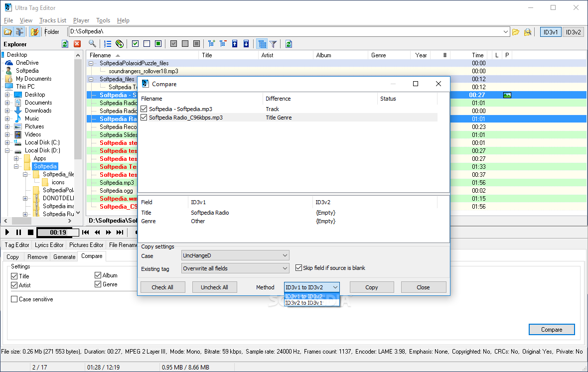588x372 pixels.
Task: Collapse the SoftpediaPolaroidPuzzle_files group
Action: click(91, 63)
